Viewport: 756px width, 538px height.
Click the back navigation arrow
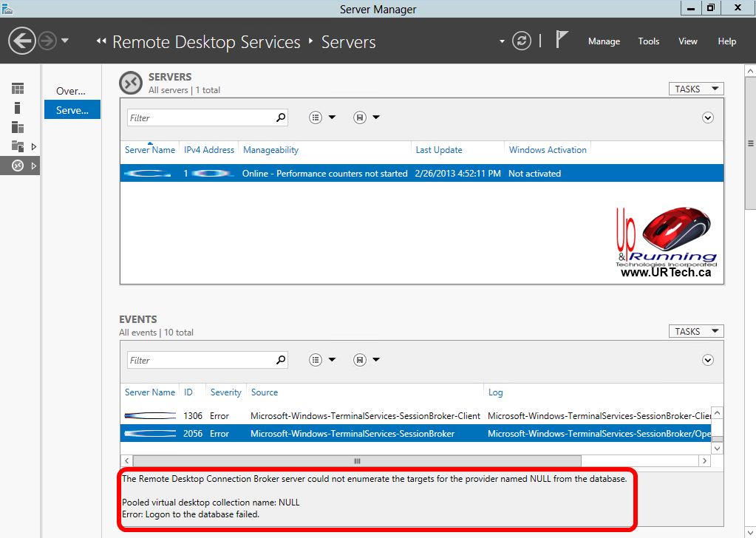click(x=22, y=41)
